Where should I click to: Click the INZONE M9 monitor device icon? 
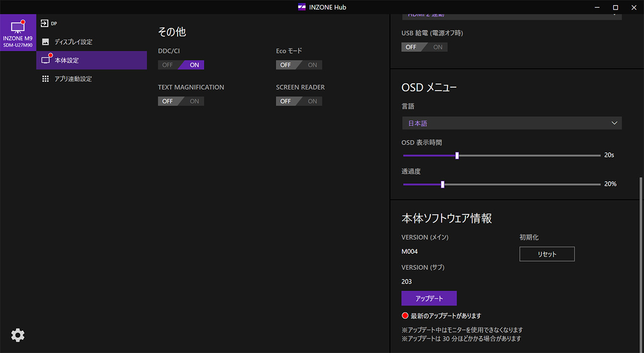pos(18,27)
